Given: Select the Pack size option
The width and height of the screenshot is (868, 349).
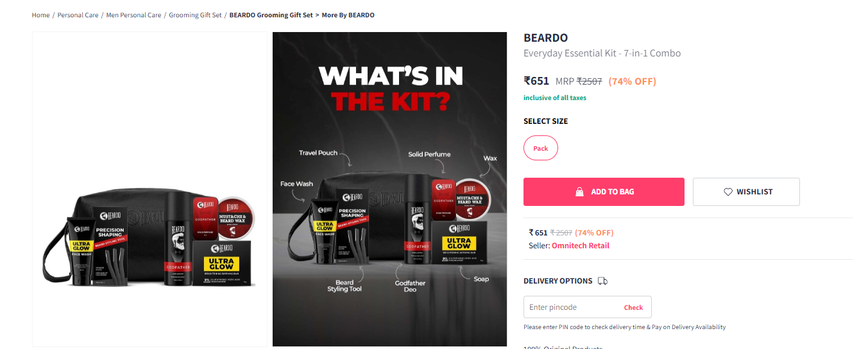Looking at the screenshot, I should (x=541, y=148).
